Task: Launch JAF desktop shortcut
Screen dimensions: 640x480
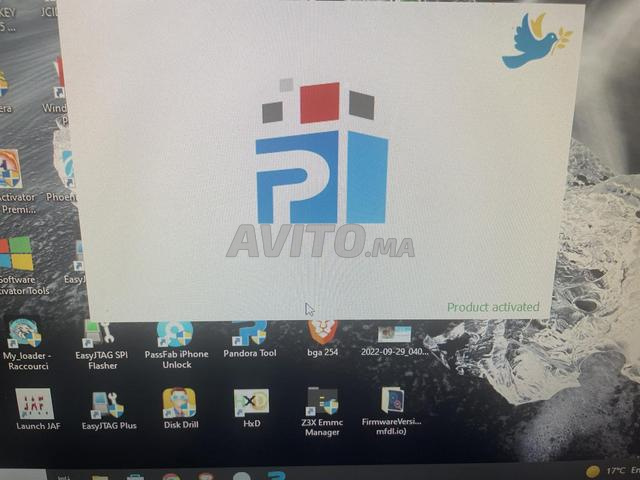Action: pos(37,409)
